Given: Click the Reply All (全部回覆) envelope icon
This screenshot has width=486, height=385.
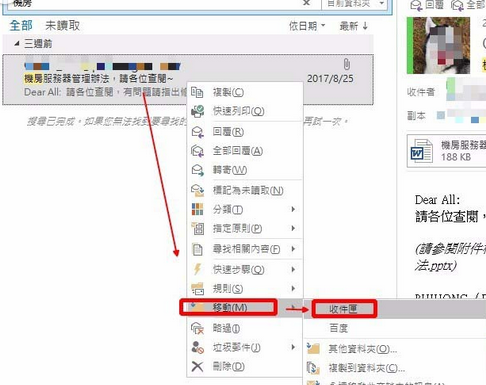Looking at the screenshot, I should 197,151.
